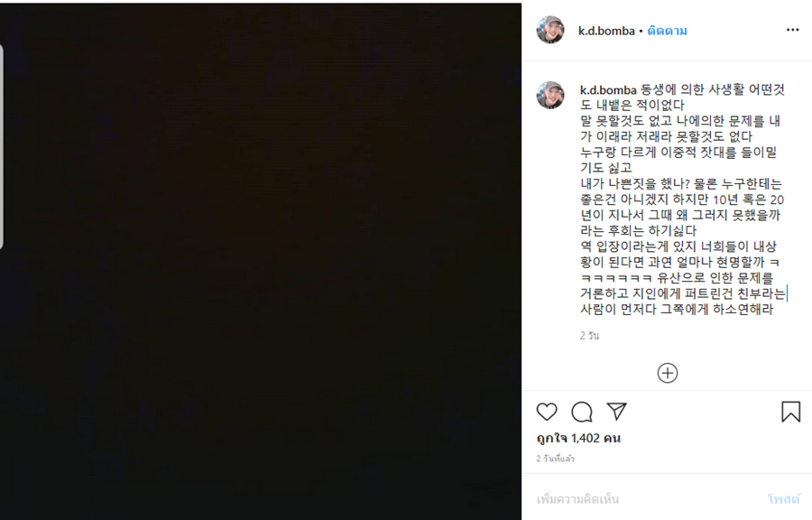Viewport: 812px width, 520px height.
Task: Save the post with the bookmark icon
Action: pyautogui.click(x=790, y=412)
